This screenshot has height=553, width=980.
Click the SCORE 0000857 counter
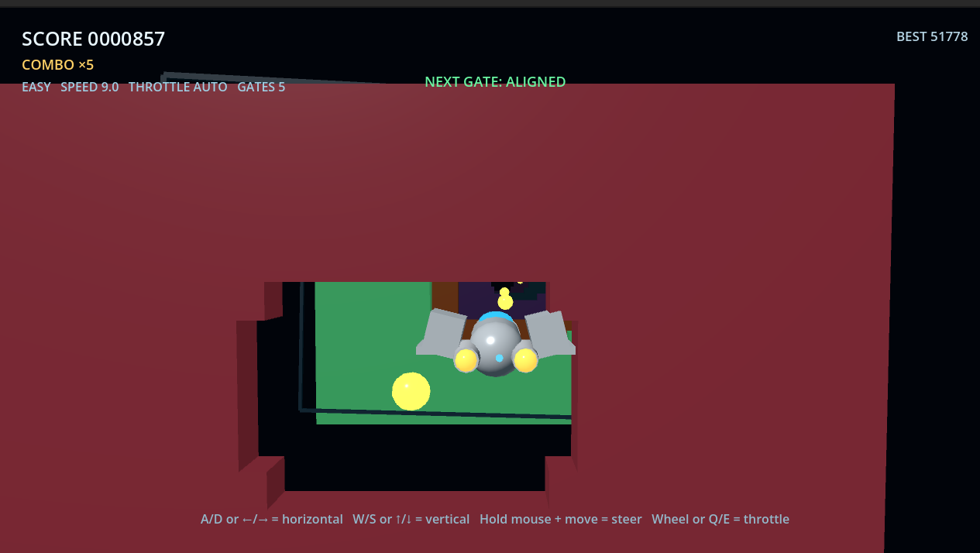point(93,39)
